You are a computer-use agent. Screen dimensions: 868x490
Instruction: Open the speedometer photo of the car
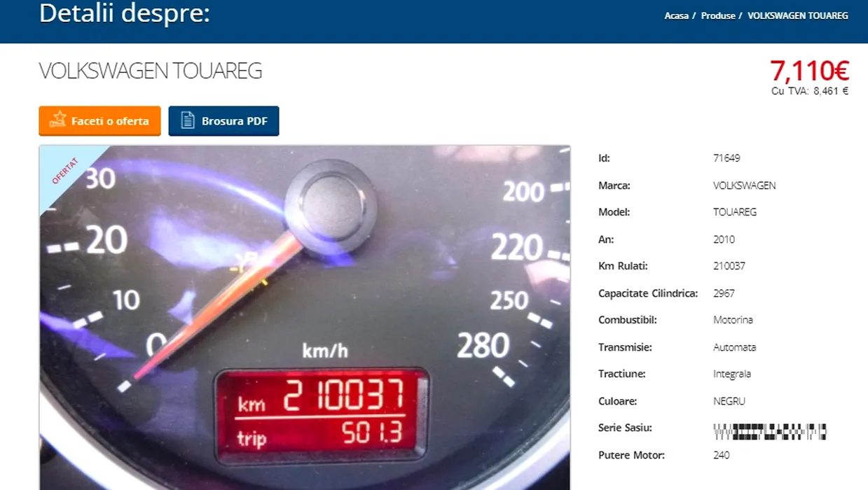pos(305,318)
